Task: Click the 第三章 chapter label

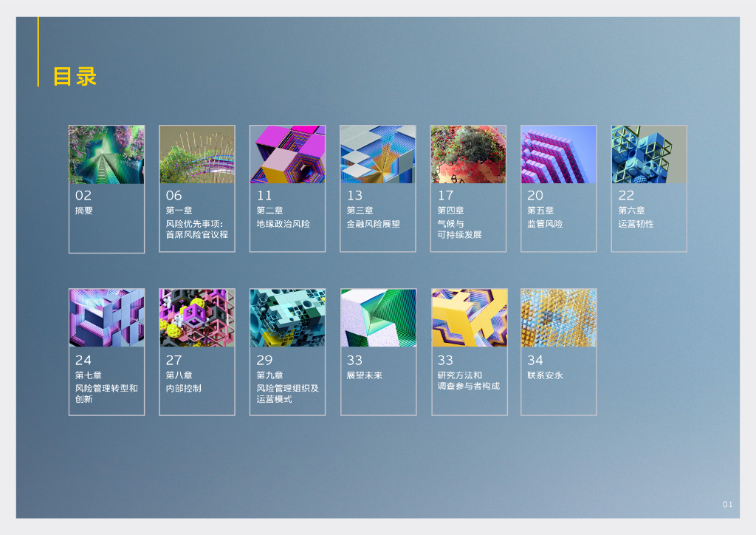Action: [x=360, y=211]
